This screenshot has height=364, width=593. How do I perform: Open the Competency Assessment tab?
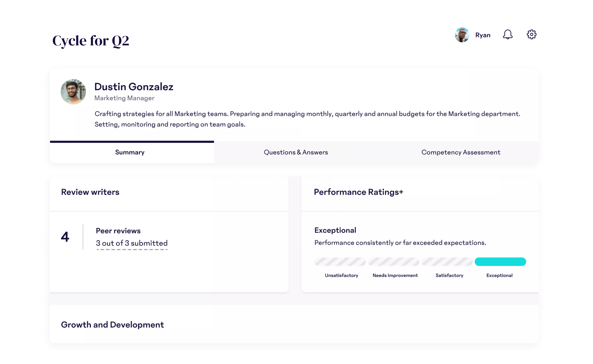point(461,152)
